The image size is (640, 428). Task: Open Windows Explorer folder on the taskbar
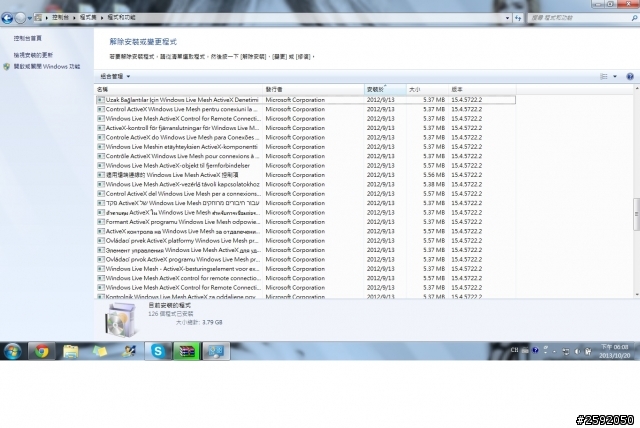[x=71, y=351]
